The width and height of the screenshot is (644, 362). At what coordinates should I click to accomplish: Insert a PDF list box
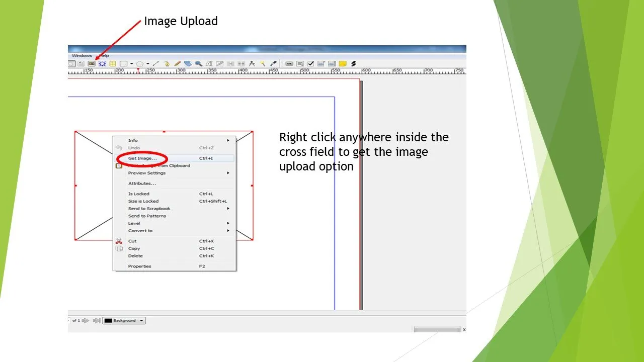[x=332, y=64]
